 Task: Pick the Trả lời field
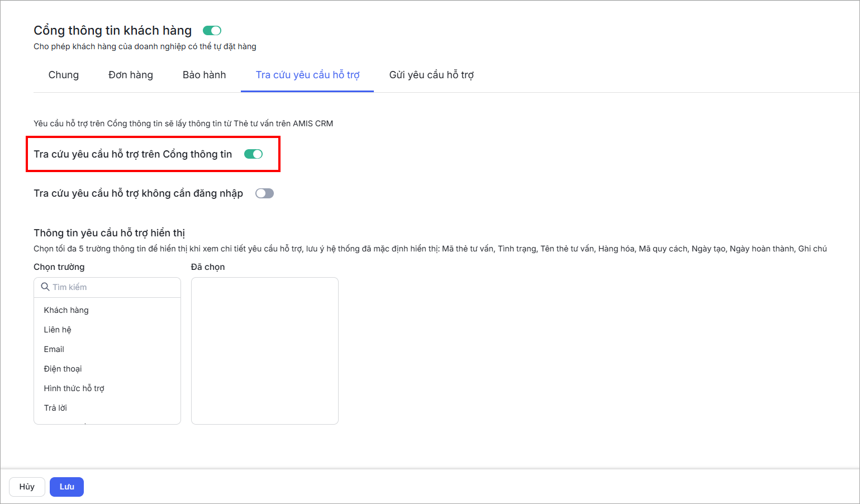coord(107,408)
